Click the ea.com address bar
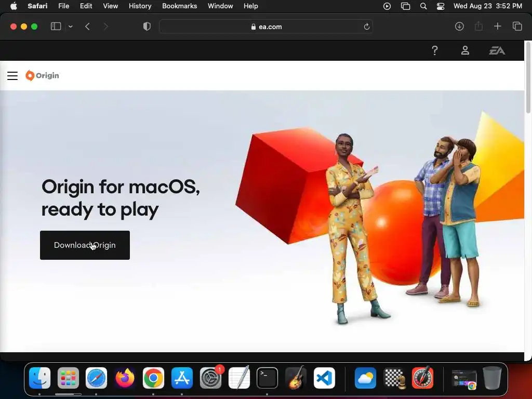This screenshot has width=532, height=399. 266,26
